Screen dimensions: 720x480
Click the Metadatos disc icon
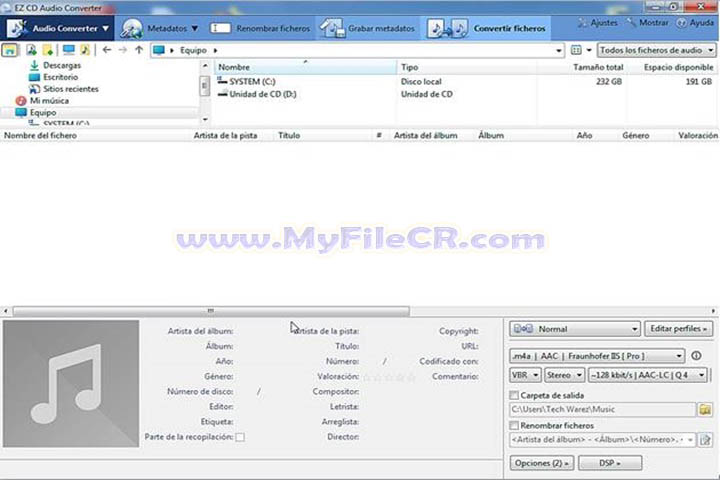tap(132, 28)
